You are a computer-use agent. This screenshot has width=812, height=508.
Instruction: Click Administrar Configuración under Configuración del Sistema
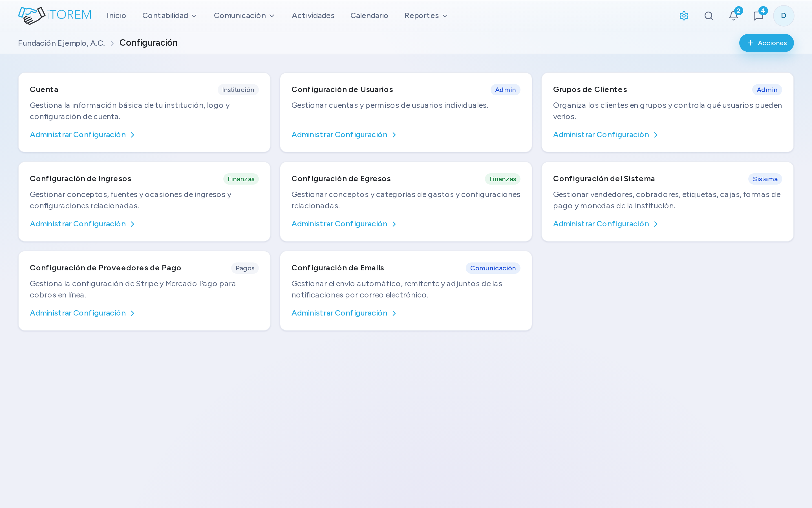coord(606,224)
